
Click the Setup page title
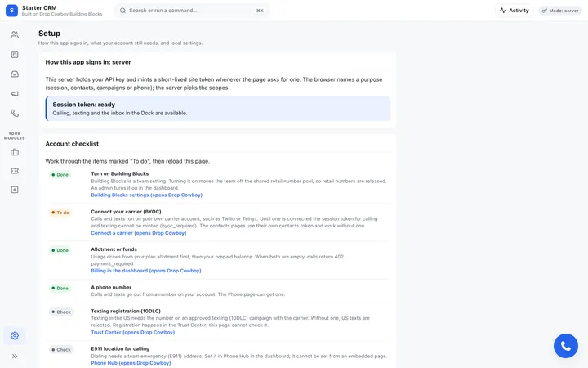(49, 33)
